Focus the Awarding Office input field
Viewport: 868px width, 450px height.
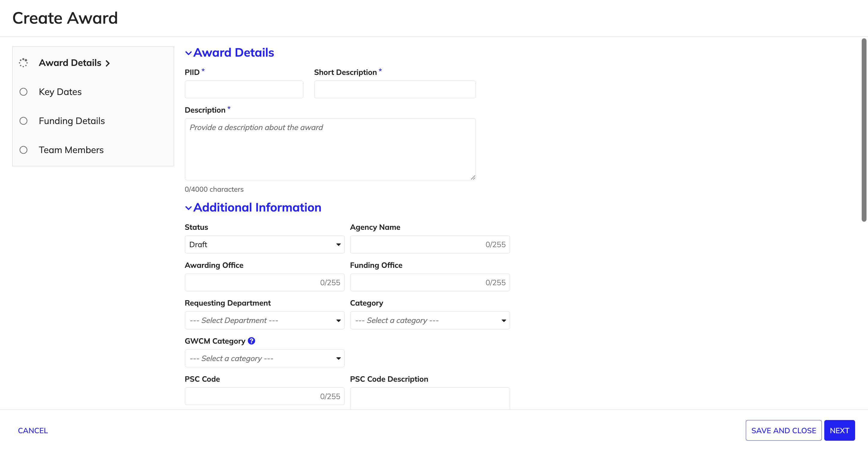[264, 283]
